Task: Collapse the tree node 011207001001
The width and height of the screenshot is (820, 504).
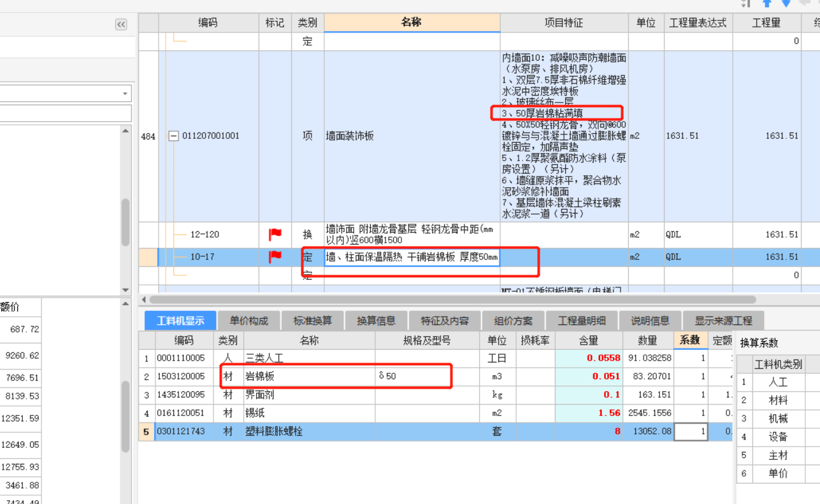Action: (x=173, y=136)
